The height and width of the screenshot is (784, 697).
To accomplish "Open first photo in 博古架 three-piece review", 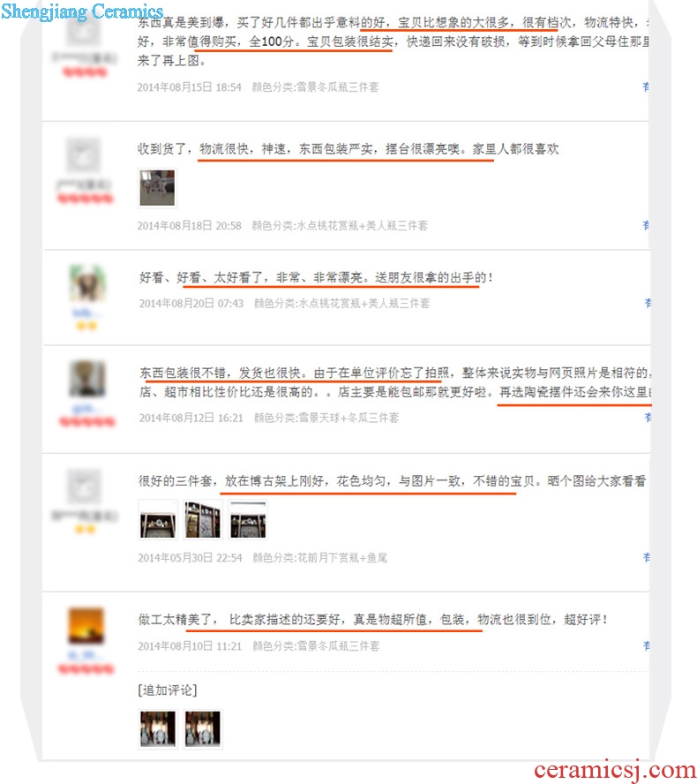I will pos(158,519).
